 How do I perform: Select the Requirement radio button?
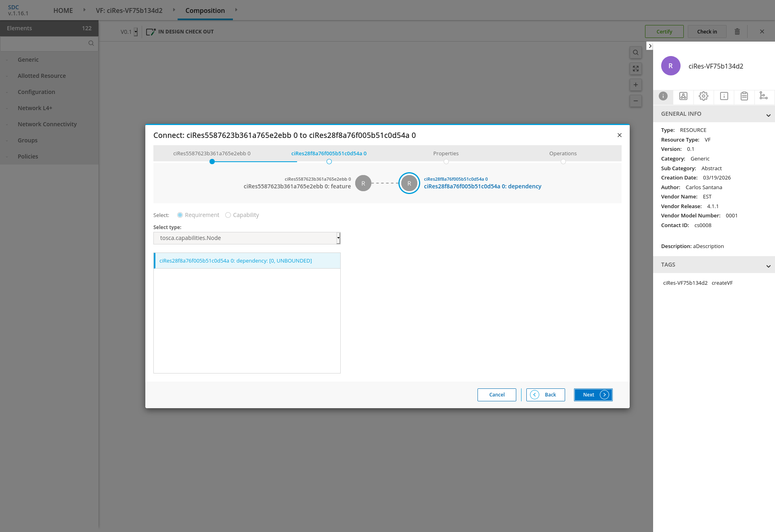tap(180, 215)
